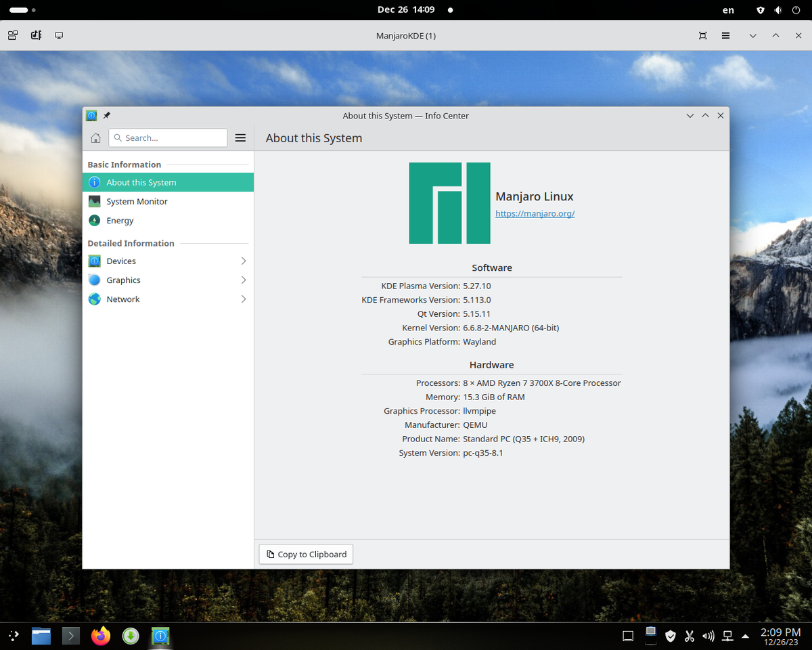The height and width of the screenshot is (650, 812).
Task: Click the Qt Version value 5.15.11
Action: [477, 313]
